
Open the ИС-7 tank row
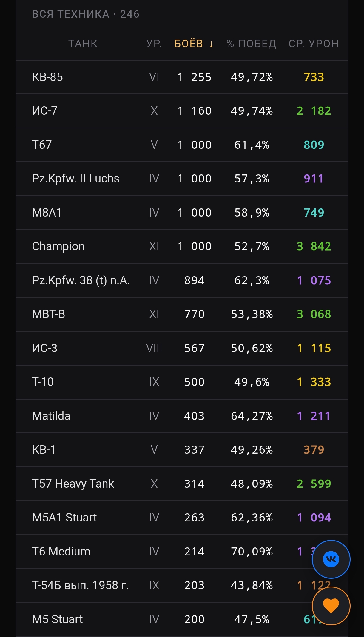(x=182, y=111)
